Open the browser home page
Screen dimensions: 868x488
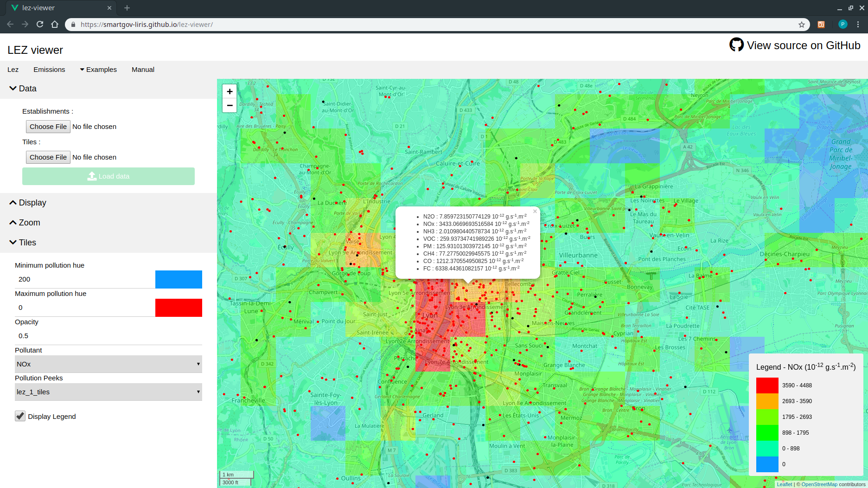coord(55,24)
